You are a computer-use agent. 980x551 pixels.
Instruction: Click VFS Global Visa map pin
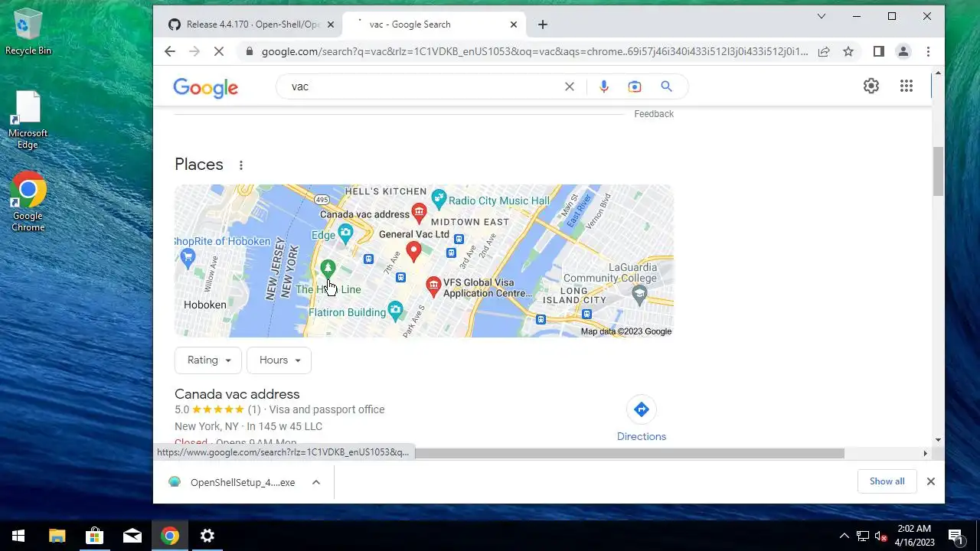coord(433,287)
